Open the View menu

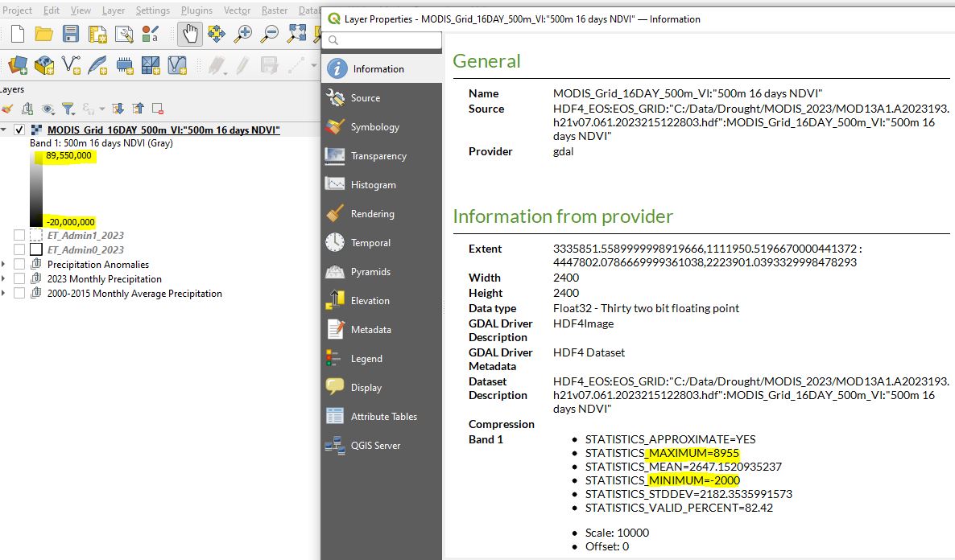coord(81,10)
